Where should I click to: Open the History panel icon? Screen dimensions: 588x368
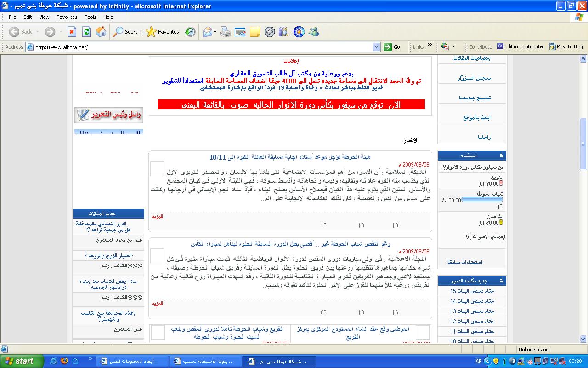190,32
